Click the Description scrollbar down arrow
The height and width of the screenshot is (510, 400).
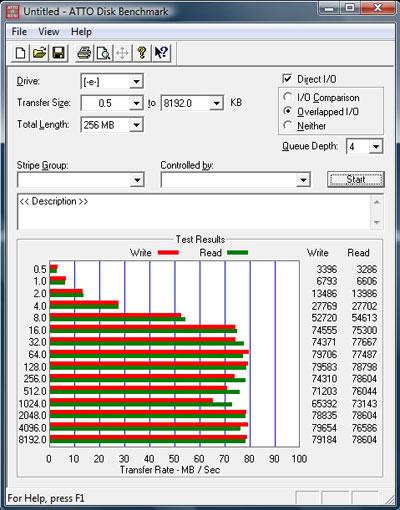pyautogui.click(x=377, y=222)
